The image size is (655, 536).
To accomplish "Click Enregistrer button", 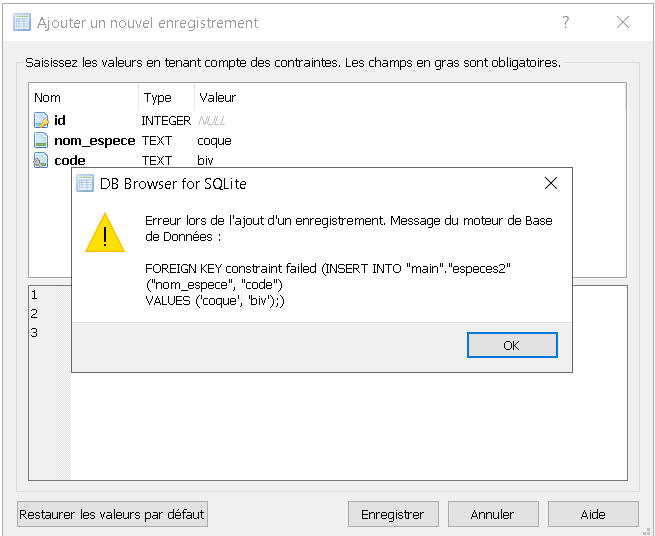I will [393, 514].
